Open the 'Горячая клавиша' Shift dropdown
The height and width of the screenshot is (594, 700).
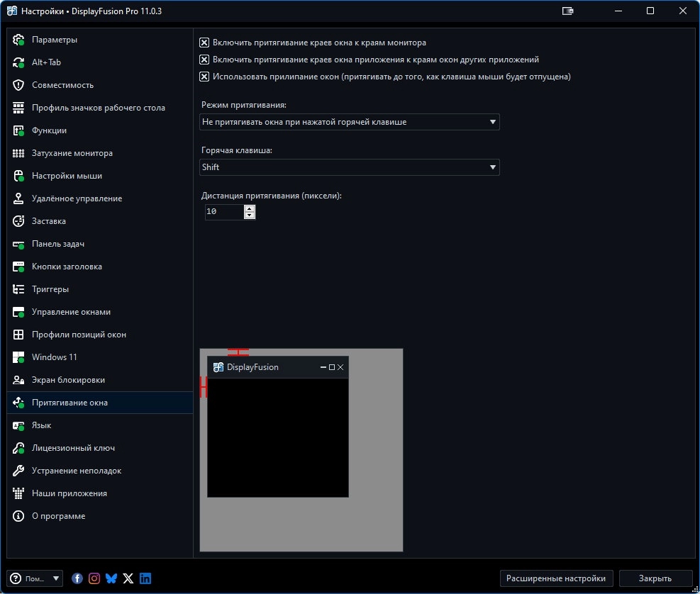[350, 167]
